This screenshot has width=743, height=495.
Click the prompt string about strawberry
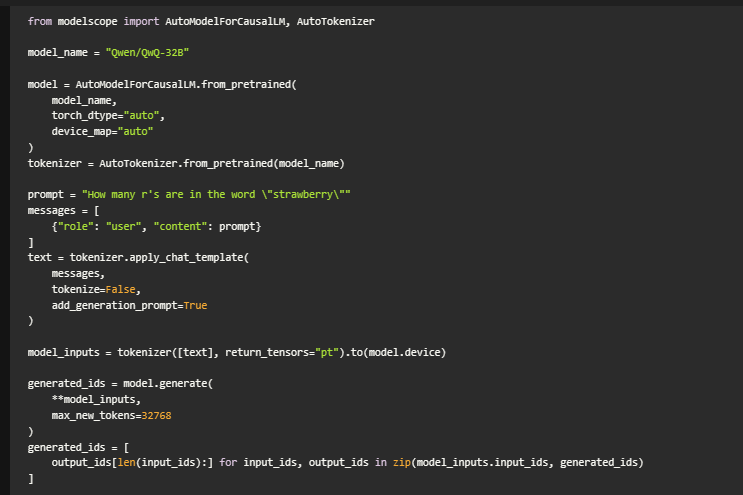coord(216,195)
